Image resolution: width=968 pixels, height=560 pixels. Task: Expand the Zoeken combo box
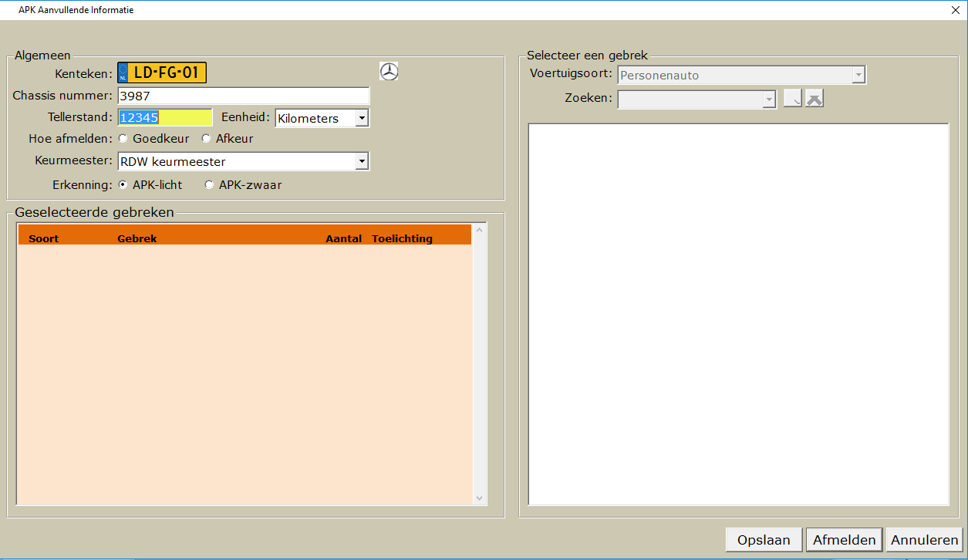click(x=768, y=100)
